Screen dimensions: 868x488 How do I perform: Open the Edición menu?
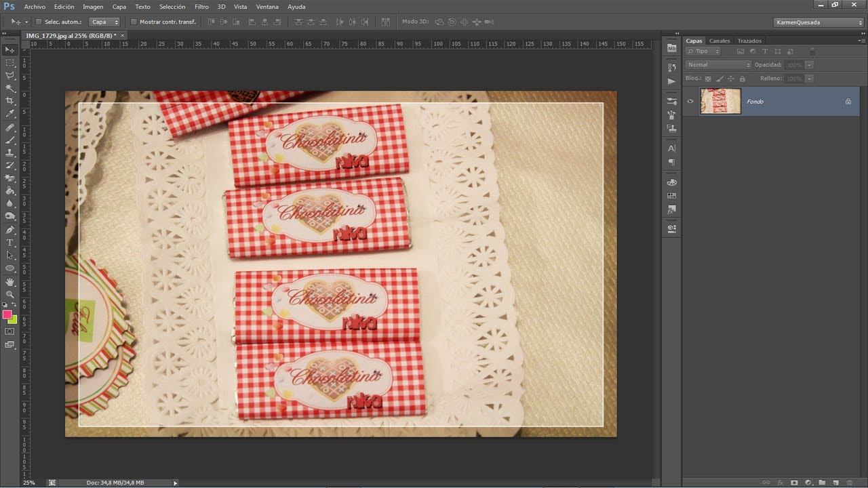(64, 6)
